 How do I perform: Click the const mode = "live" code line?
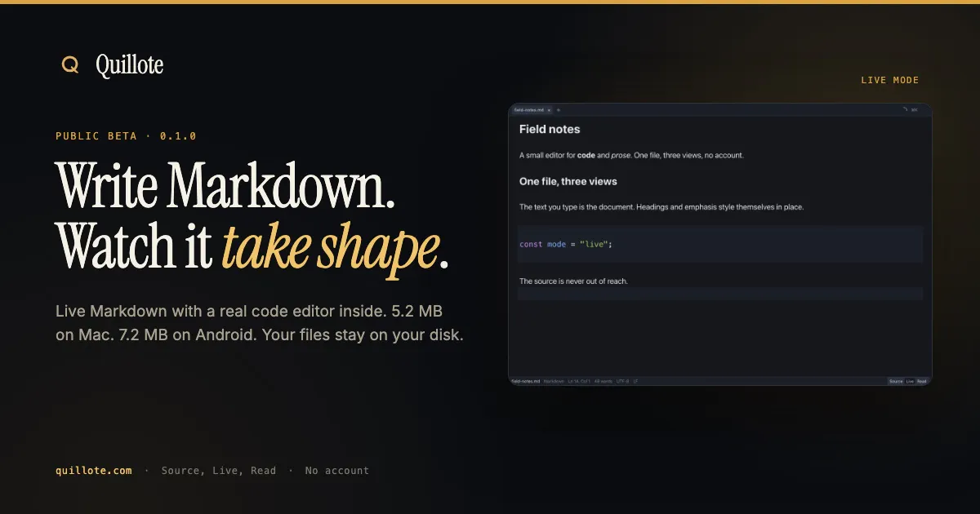[566, 244]
